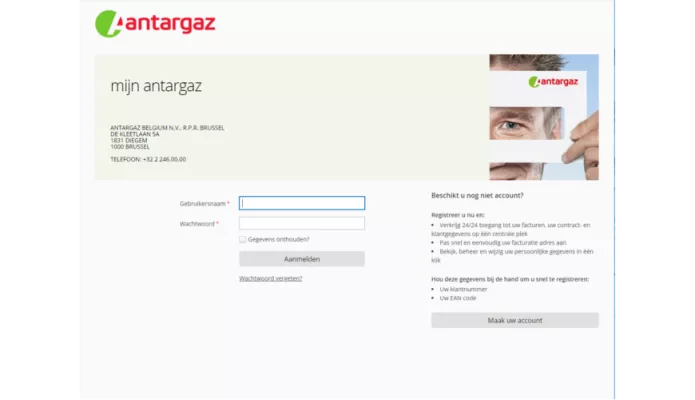Click the Gebruikersnaam field label

tap(203, 203)
